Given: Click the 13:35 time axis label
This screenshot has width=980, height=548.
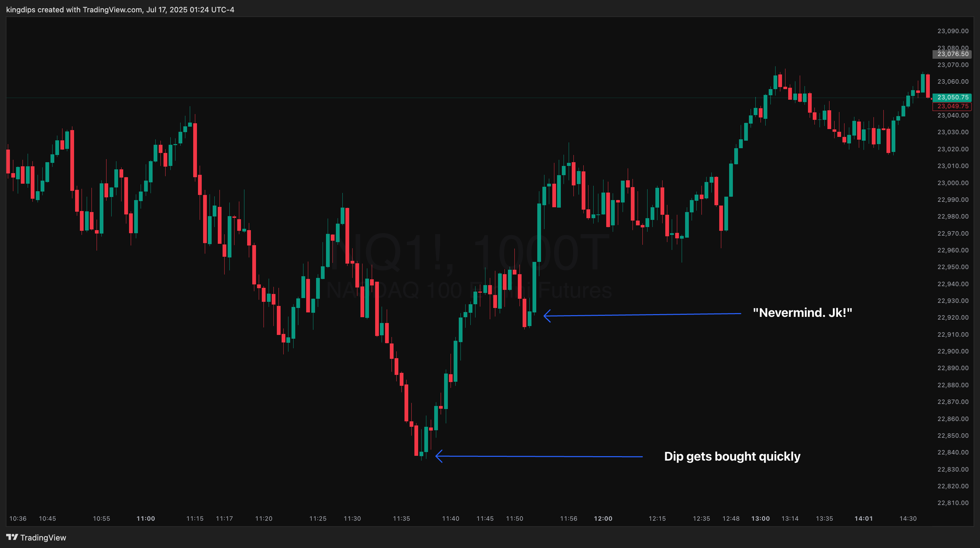Looking at the screenshot, I should point(824,518).
